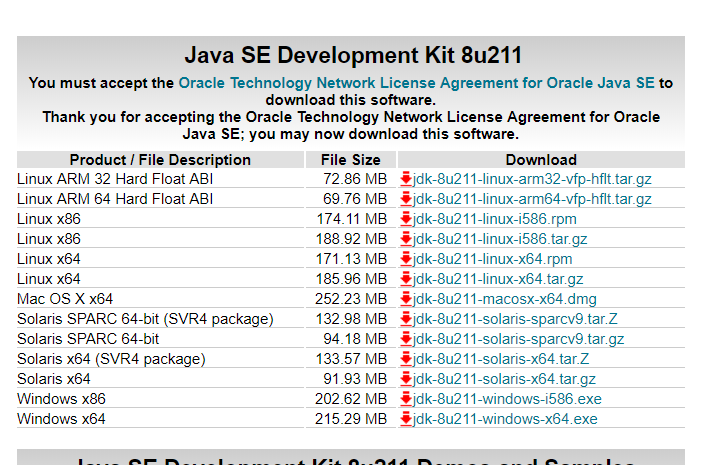Click download arrow icon for solaris-x64.tar.Z
Image resolution: width=712 pixels, height=465 pixels.
coord(406,359)
